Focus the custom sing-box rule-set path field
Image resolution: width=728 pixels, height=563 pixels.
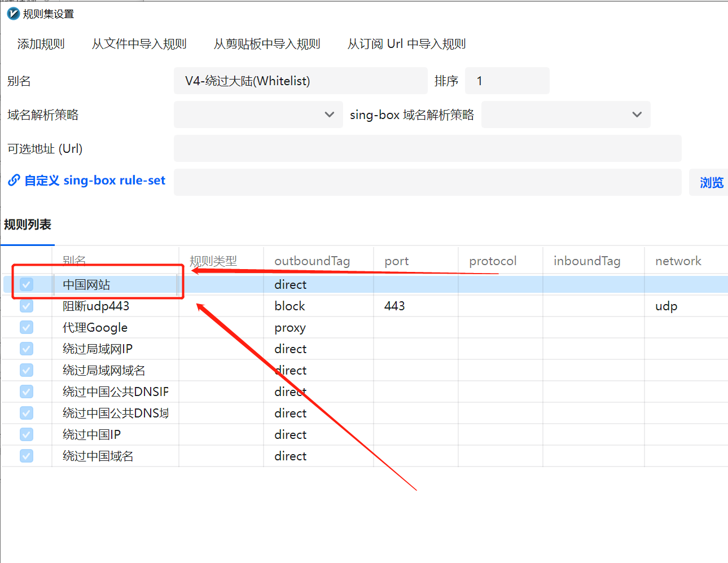point(427,182)
